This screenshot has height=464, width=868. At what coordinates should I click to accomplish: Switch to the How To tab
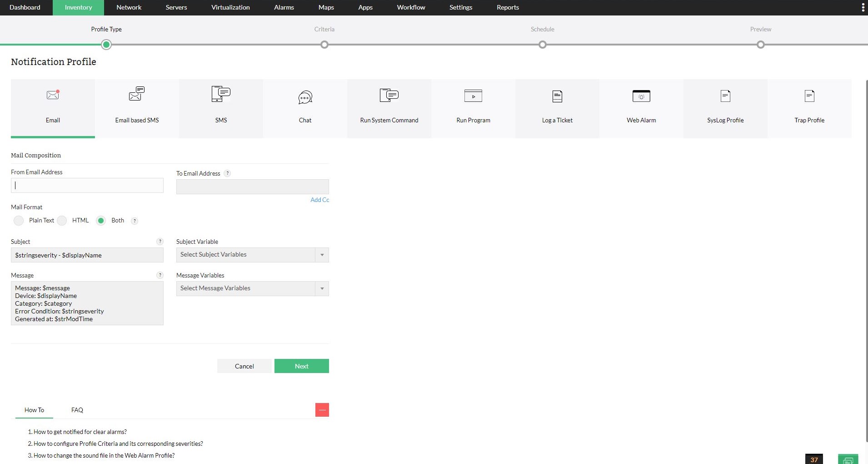point(34,410)
